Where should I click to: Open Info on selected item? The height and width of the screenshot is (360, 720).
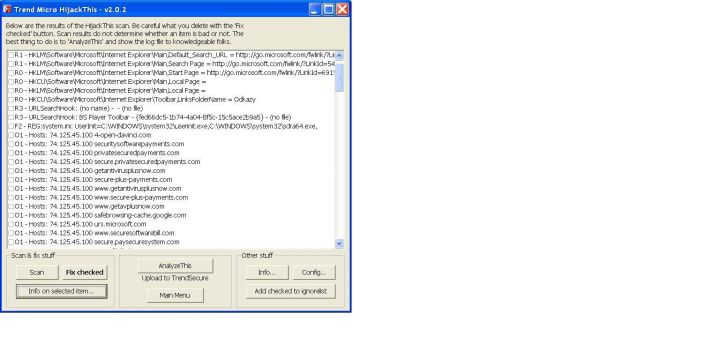[x=62, y=291]
